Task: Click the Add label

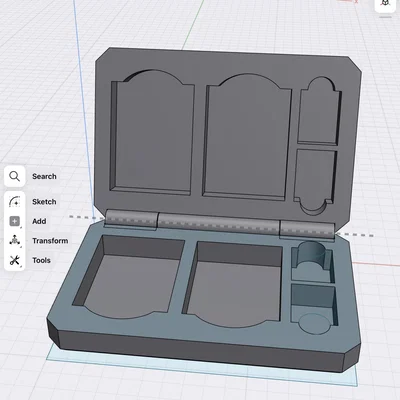Action: point(39,221)
